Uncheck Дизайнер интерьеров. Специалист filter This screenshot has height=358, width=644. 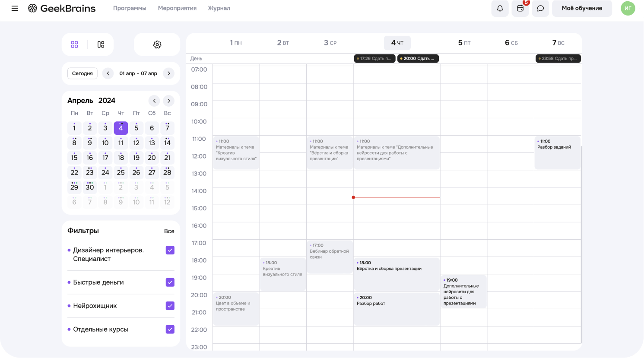170,250
